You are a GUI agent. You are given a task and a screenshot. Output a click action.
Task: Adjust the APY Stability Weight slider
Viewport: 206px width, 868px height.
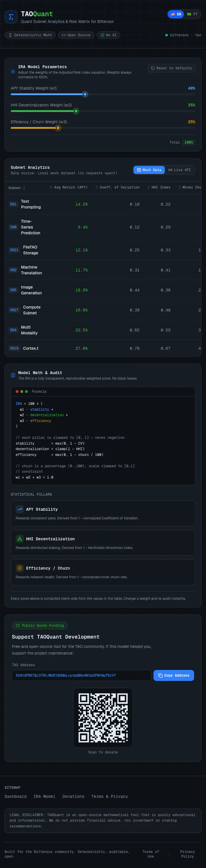(x=103, y=94)
